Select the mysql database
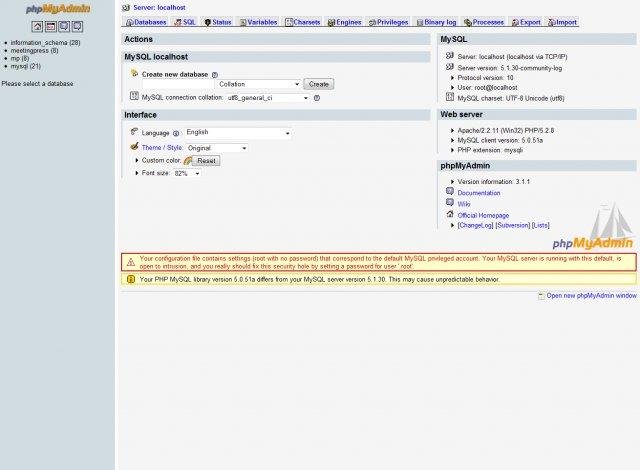This screenshot has height=470, width=640. (x=25, y=66)
